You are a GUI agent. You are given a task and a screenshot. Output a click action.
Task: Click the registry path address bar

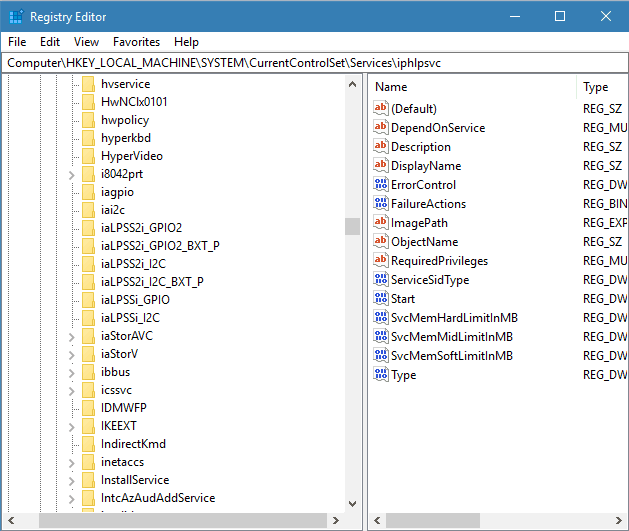(314, 63)
